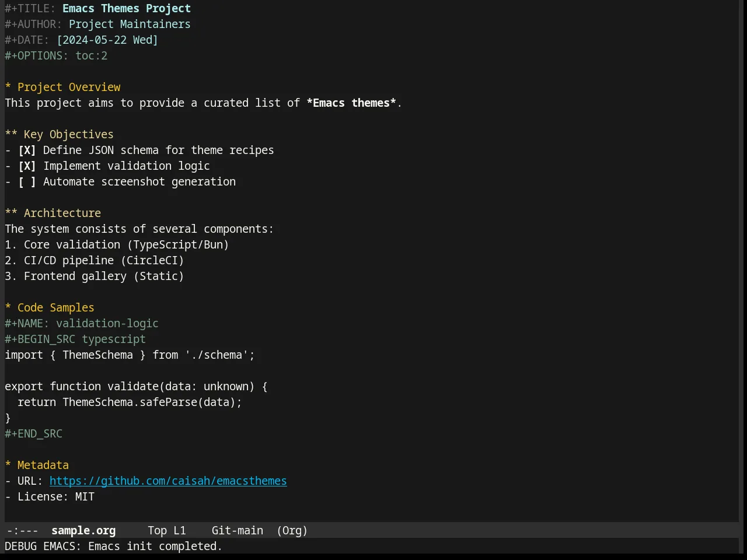Fold the Architecture subheading
Screen dimensions: 747x560
coord(53,213)
